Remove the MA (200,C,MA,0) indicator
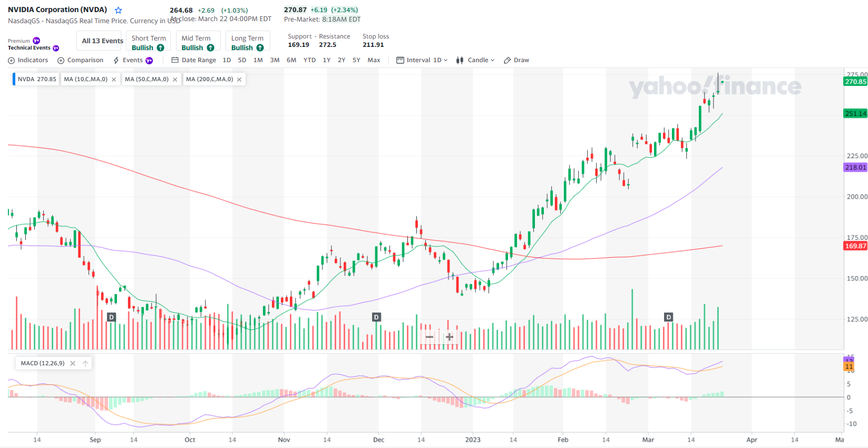Image resolution: width=868 pixels, height=448 pixels. (239, 80)
